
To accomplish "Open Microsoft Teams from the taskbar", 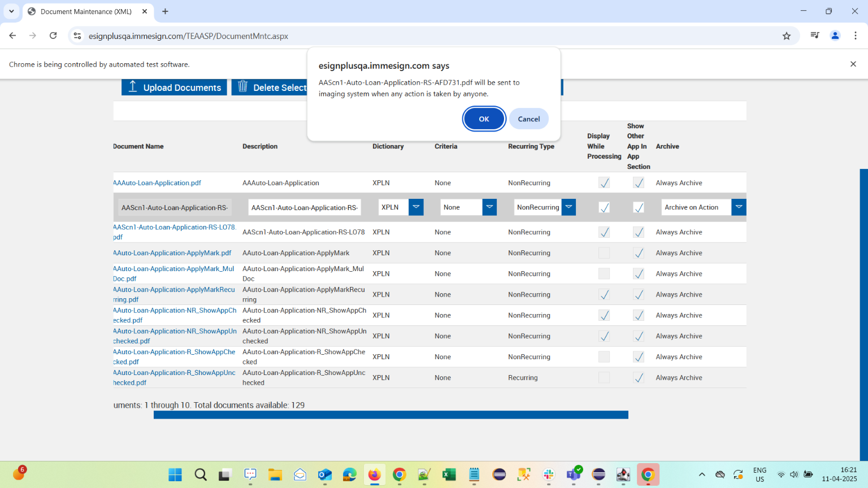I will 574,474.
